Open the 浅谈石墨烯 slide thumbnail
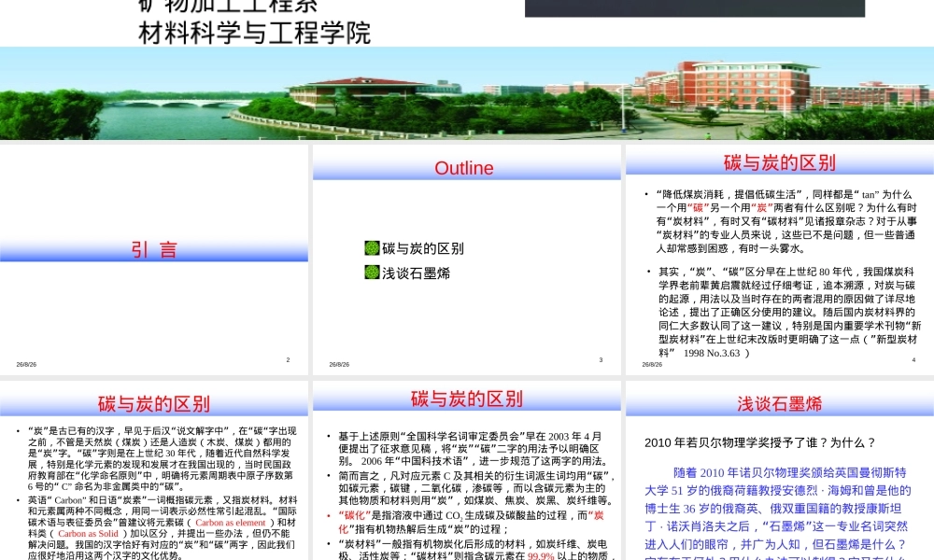The height and width of the screenshot is (560, 934). coord(780,471)
